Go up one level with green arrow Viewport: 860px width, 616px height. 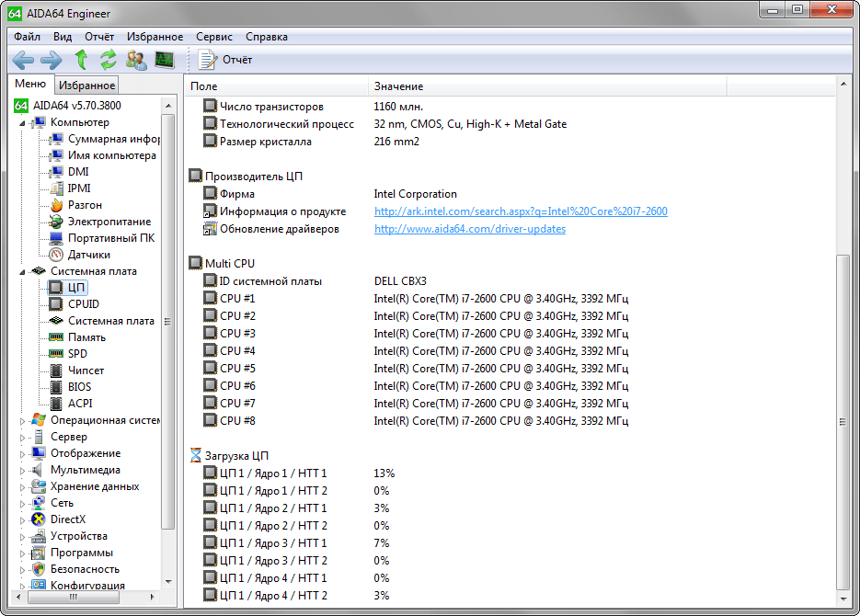click(x=81, y=60)
